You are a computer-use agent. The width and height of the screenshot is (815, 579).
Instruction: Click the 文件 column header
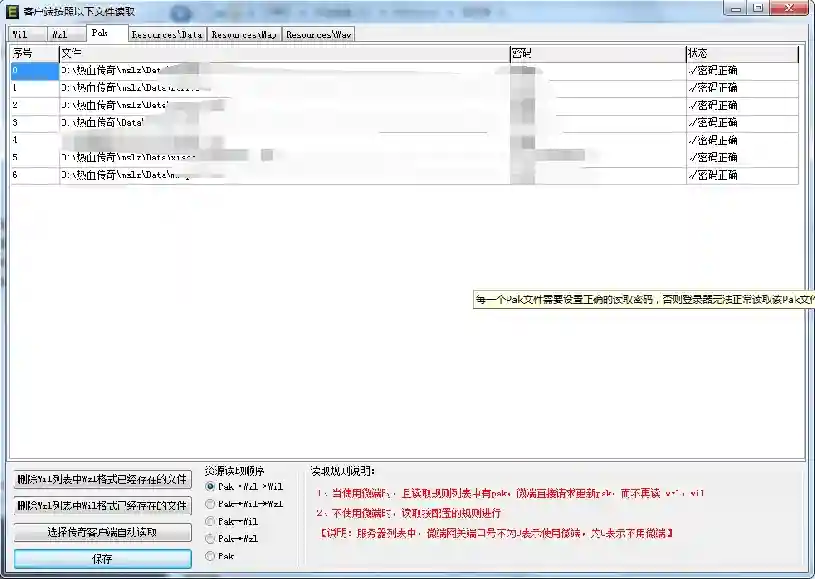pyautogui.click(x=284, y=54)
